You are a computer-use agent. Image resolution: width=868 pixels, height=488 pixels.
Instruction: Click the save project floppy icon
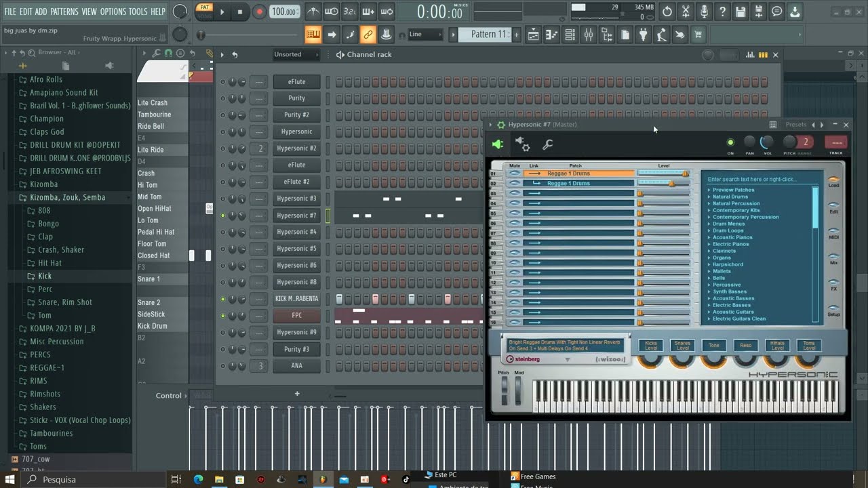point(741,12)
